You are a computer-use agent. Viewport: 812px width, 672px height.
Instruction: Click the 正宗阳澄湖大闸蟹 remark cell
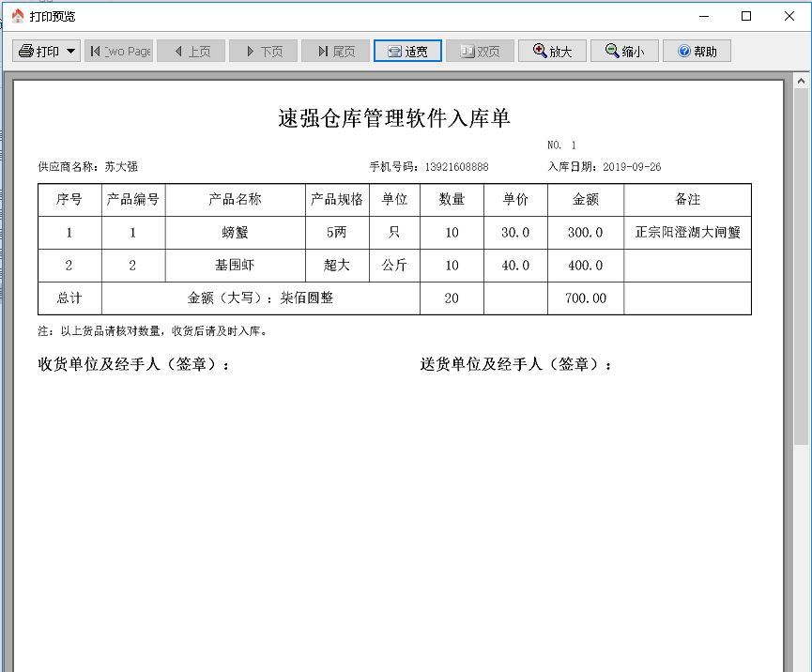pos(687,233)
